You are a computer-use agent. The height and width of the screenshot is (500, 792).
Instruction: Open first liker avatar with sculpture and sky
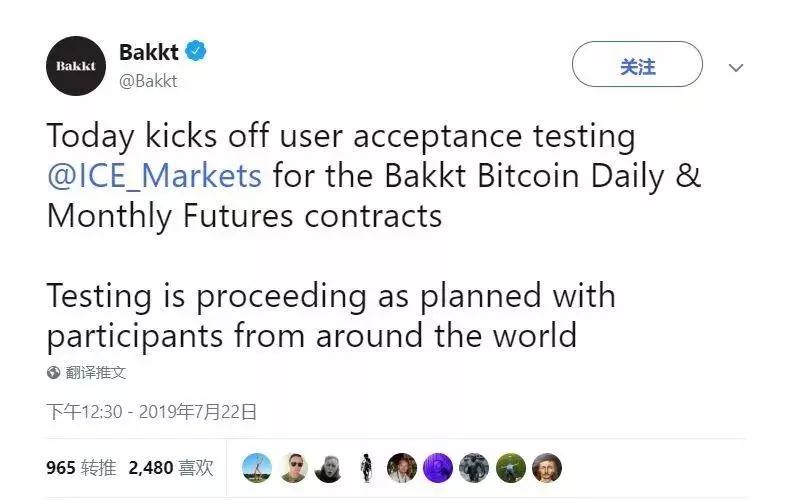coord(259,467)
